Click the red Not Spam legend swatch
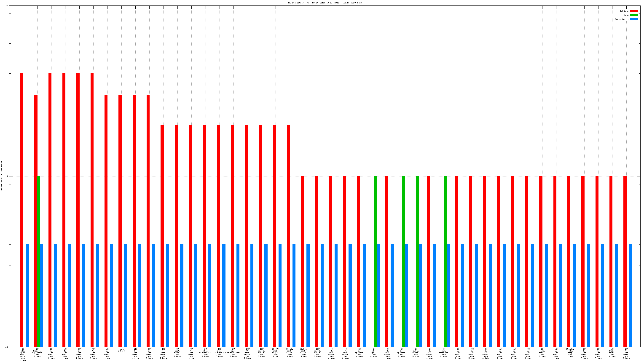The image size is (644, 362). pyautogui.click(x=634, y=11)
